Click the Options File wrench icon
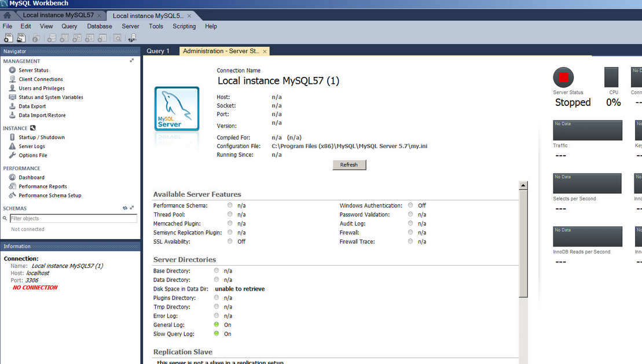The image size is (642, 364). (x=12, y=155)
